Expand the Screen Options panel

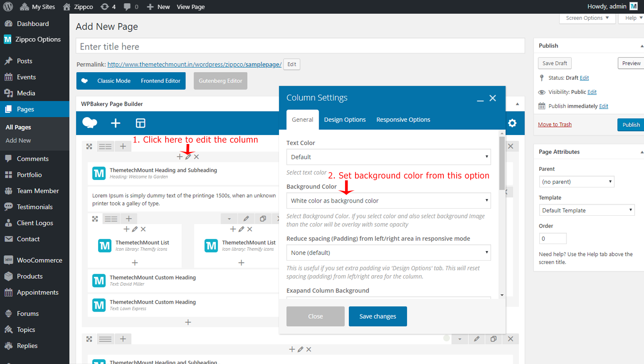[587, 18]
